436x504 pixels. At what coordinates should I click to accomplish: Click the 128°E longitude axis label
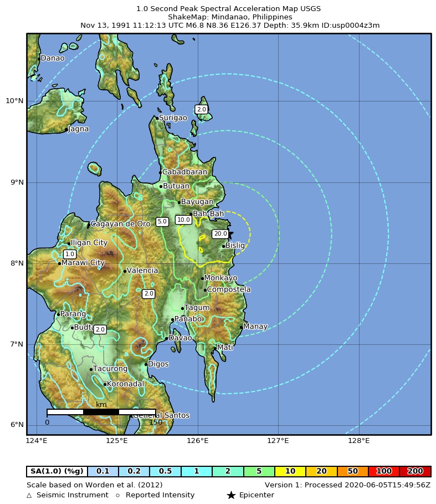click(359, 441)
